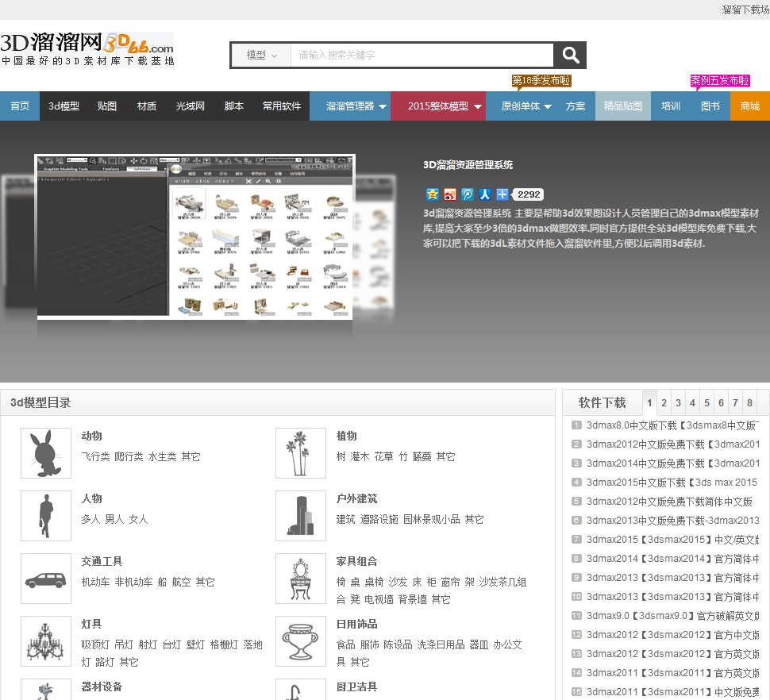
Task: Click the car icon for 交通工具
Action: coord(46,579)
